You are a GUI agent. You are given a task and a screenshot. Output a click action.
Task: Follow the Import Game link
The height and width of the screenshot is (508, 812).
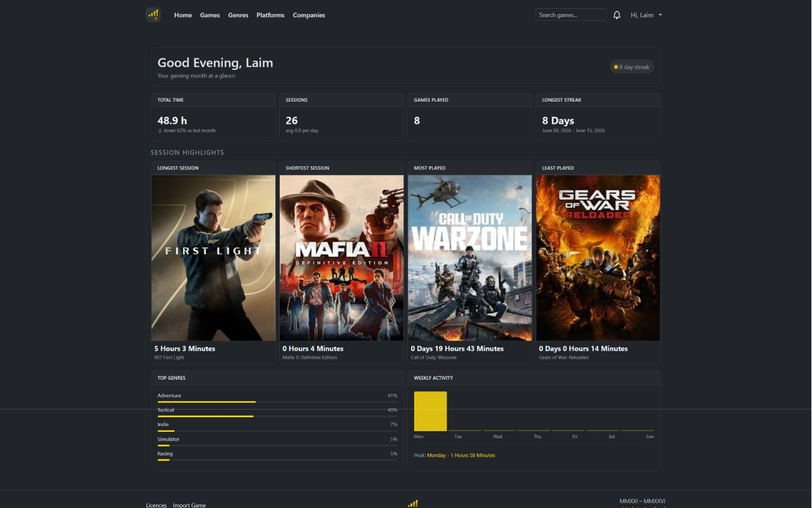point(190,505)
